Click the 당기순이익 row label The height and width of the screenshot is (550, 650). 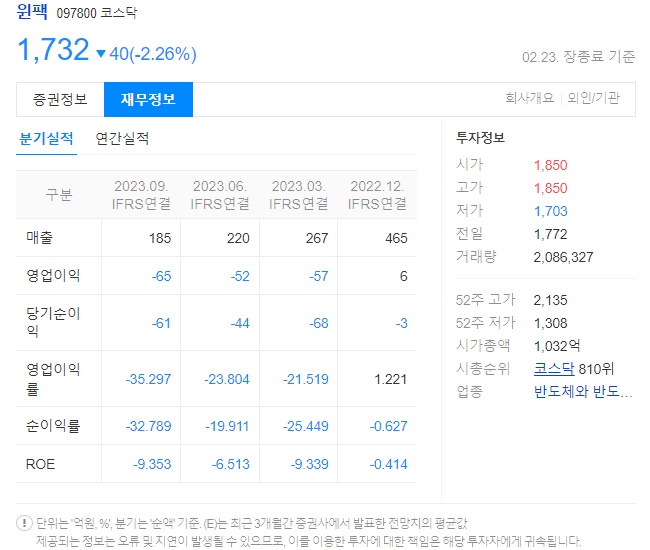pos(53,322)
